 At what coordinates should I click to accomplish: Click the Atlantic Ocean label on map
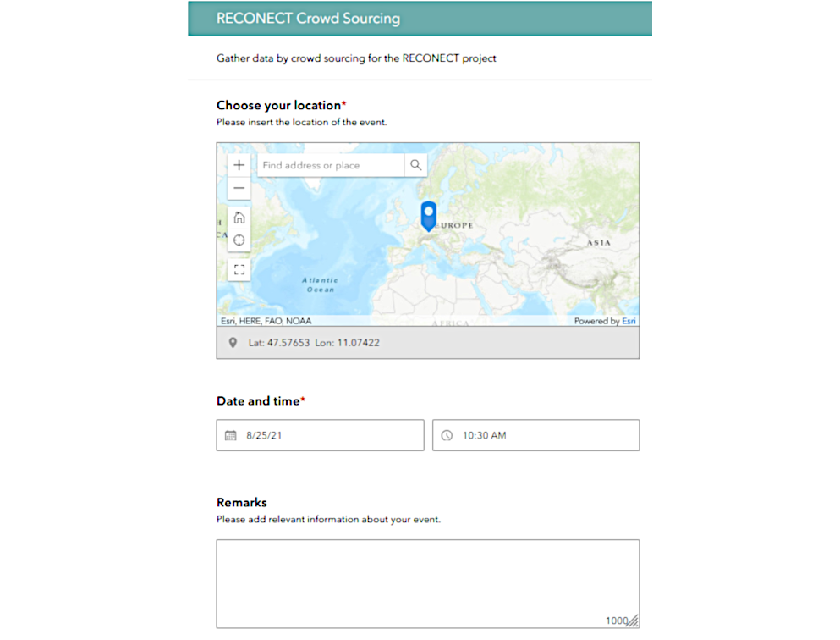[320, 284]
